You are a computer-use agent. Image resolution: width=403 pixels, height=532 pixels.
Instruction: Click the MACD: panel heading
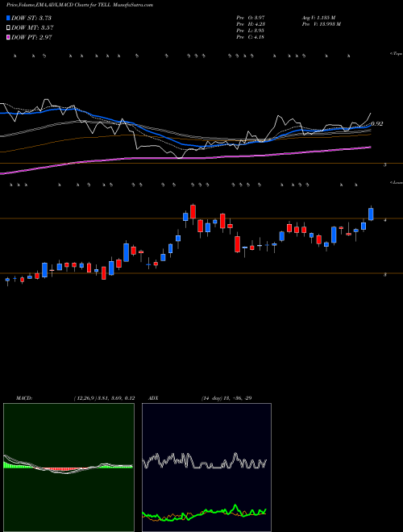24,398
